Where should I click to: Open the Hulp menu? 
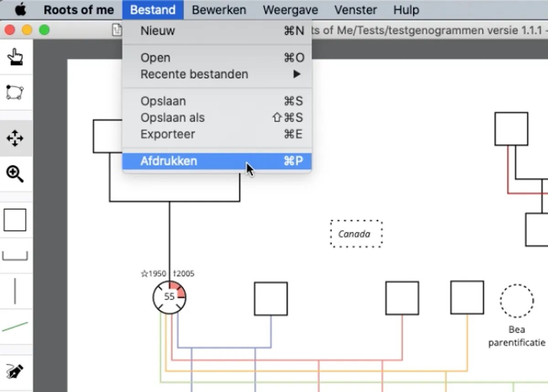click(406, 10)
